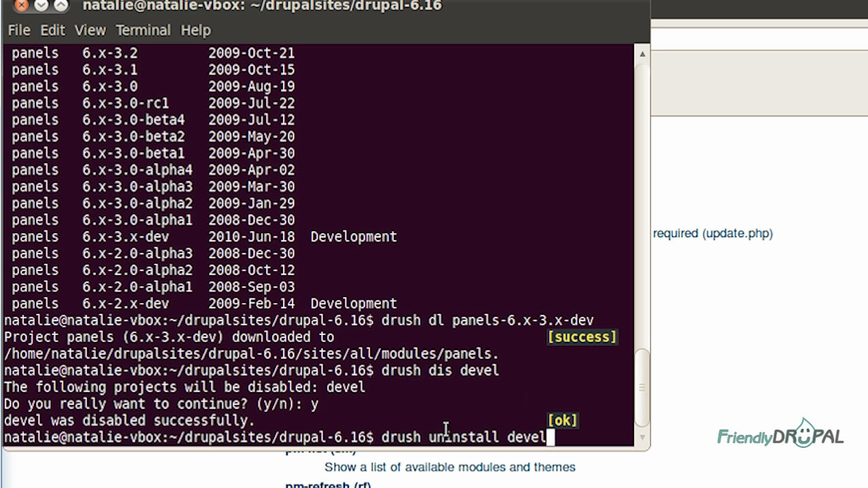Click the scrollbar track above the thumb
The image size is (868, 488).
click(x=641, y=204)
